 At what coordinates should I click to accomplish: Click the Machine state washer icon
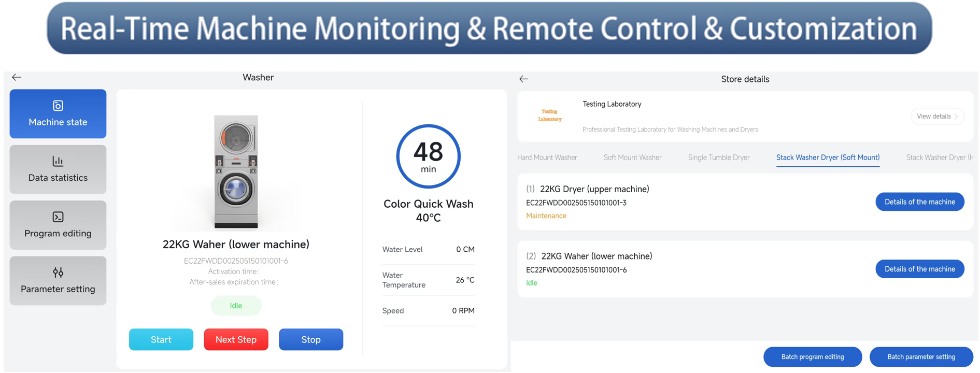(x=58, y=106)
